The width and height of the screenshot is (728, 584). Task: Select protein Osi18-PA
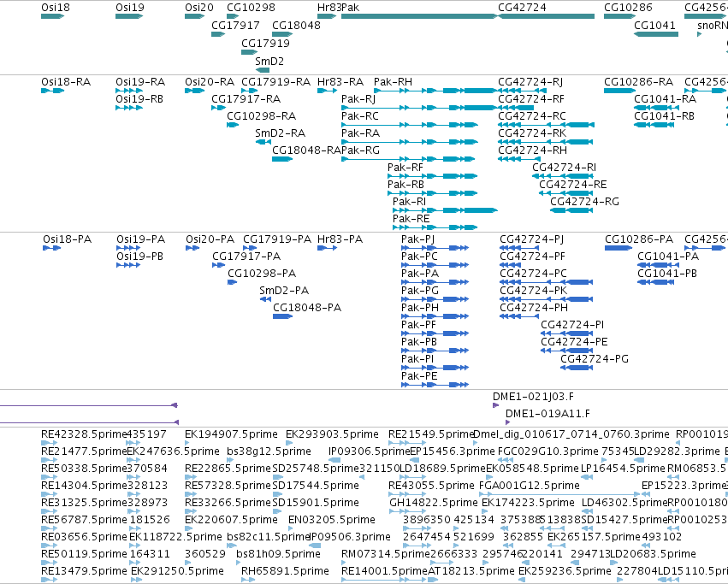pyautogui.click(x=68, y=239)
